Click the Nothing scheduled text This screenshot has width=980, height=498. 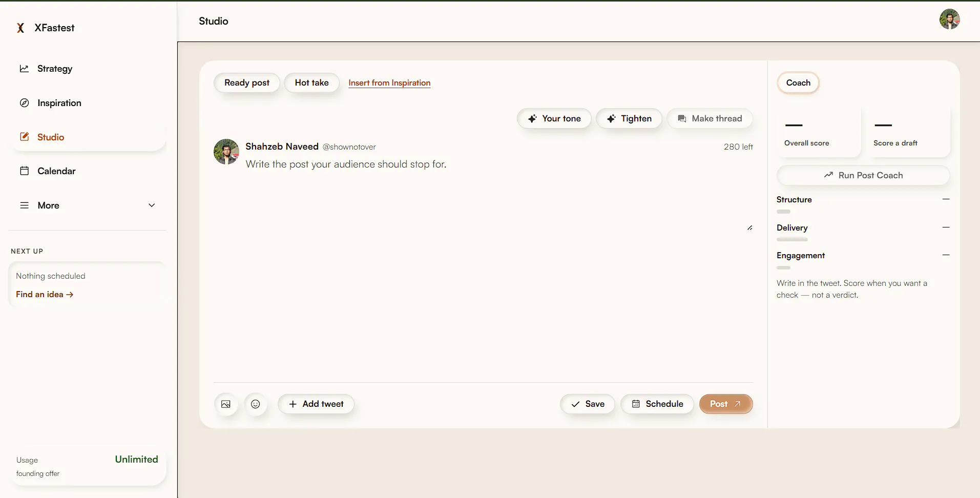pyautogui.click(x=51, y=276)
